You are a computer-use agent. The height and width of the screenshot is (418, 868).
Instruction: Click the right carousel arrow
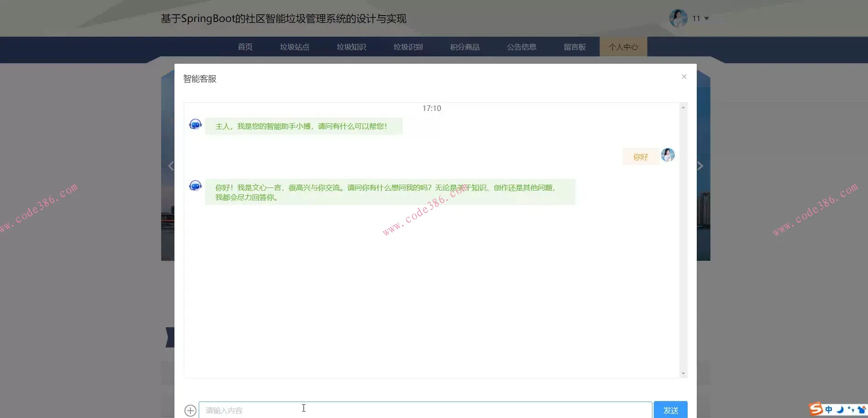pyautogui.click(x=700, y=166)
